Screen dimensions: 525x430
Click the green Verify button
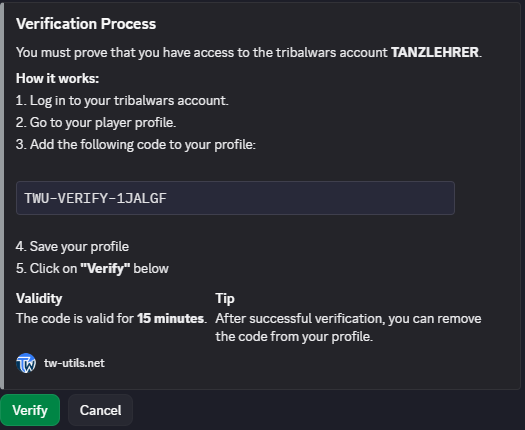pyautogui.click(x=30, y=410)
